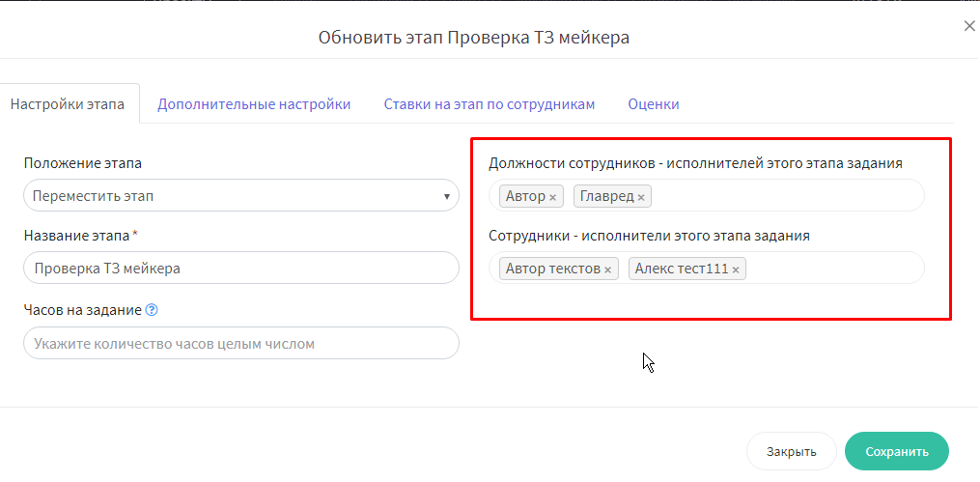Go to the Оценки tab
The height and width of the screenshot is (482, 980).
[654, 104]
